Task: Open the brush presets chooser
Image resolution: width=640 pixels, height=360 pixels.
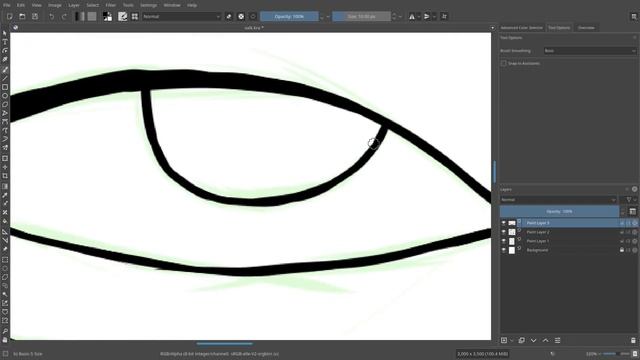Action: (x=135, y=16)
